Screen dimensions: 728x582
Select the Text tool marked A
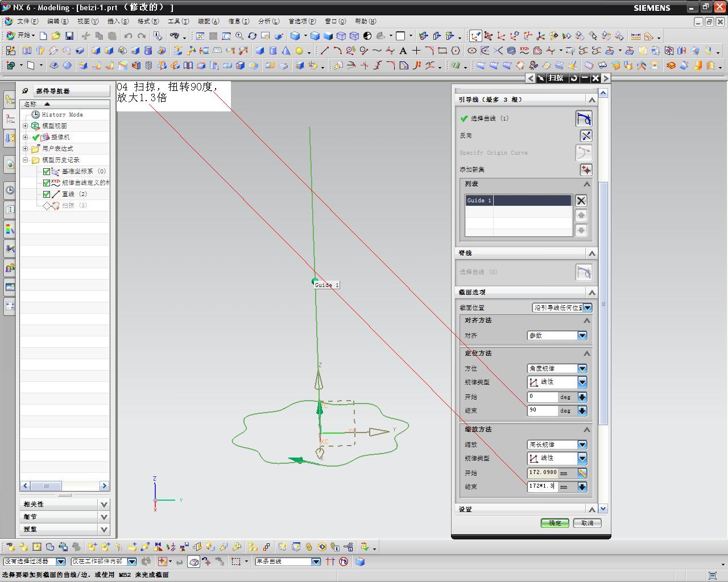[403, 51]
